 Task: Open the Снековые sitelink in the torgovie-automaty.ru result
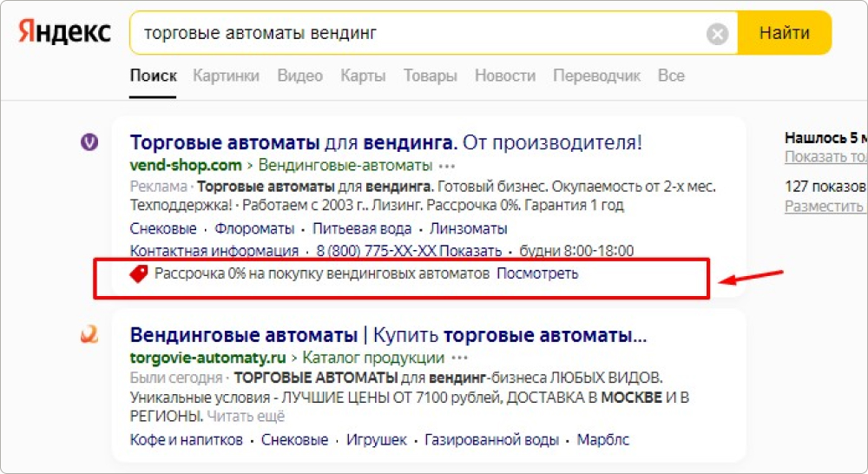(x=294, y=440)
